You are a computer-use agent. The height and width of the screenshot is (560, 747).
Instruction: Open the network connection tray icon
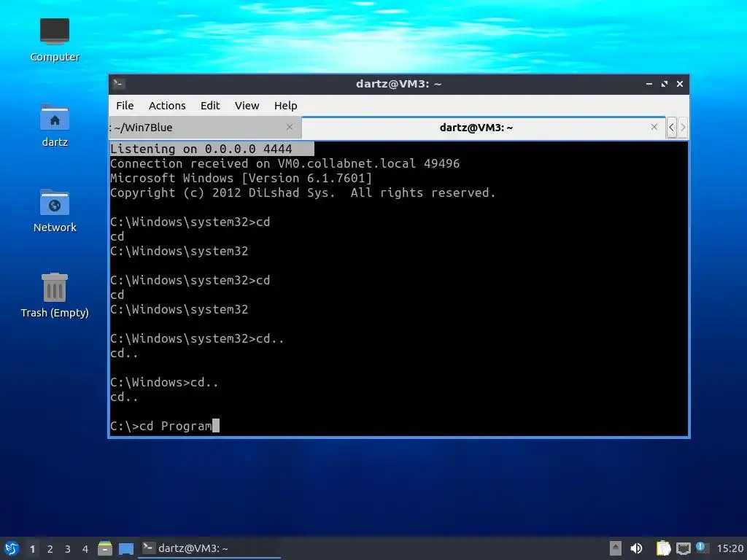(x=683, y=548)
